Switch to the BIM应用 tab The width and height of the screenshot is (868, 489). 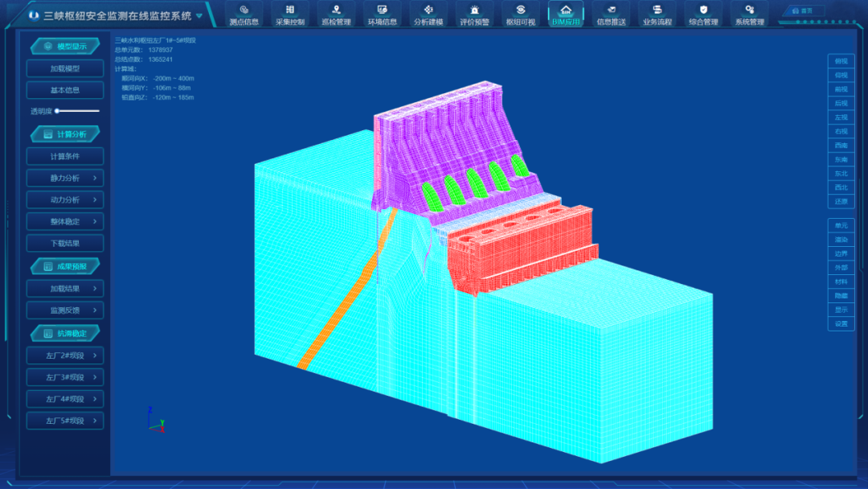[x=566, y=14]
